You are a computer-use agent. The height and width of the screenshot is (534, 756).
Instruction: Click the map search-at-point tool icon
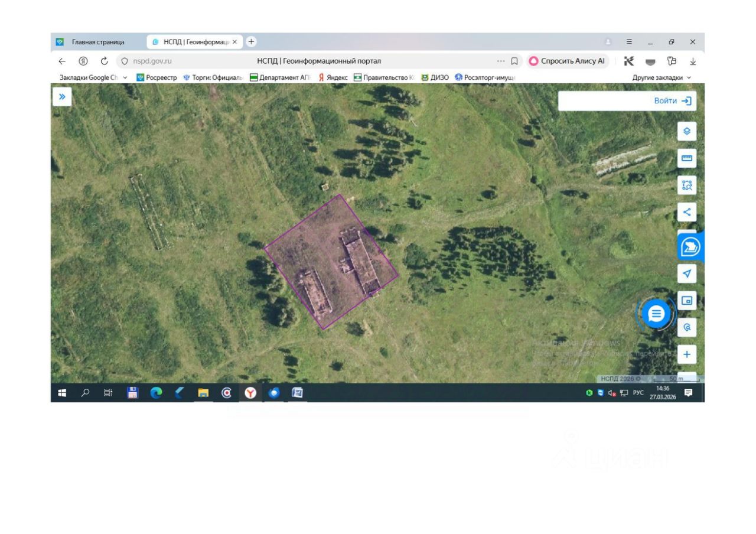pos(687,327)
